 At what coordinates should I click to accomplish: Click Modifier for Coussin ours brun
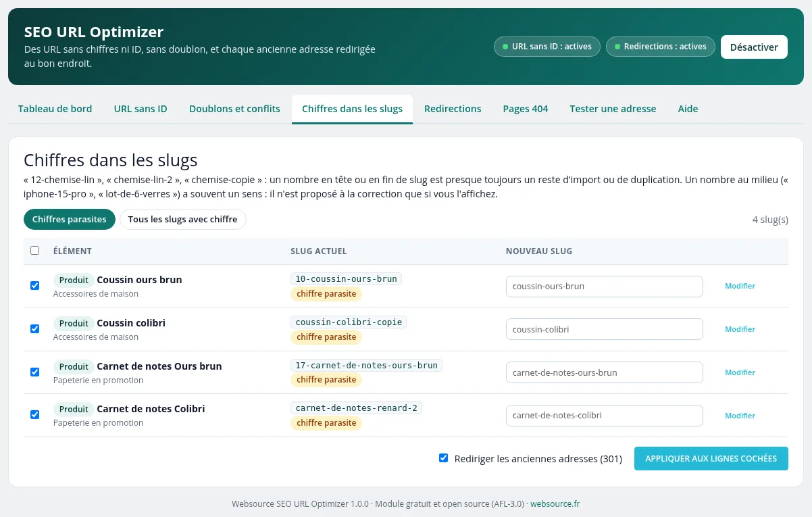tap(740, 286)
